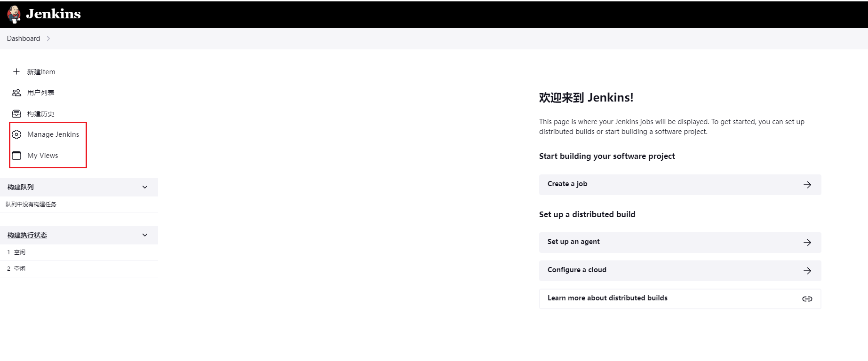Select the 队列中没有构建任务 text
Screen dimensions: 868x361
pos(31,204)
